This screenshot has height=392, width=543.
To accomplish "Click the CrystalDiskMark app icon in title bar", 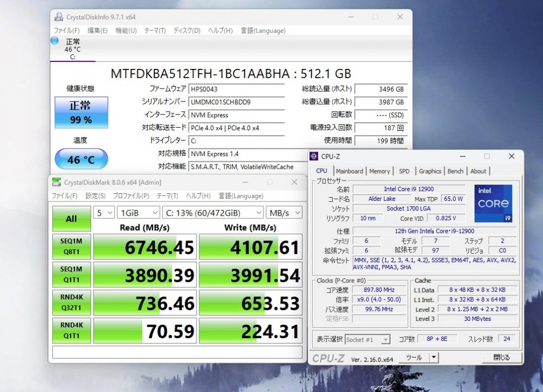I will 56,182.
